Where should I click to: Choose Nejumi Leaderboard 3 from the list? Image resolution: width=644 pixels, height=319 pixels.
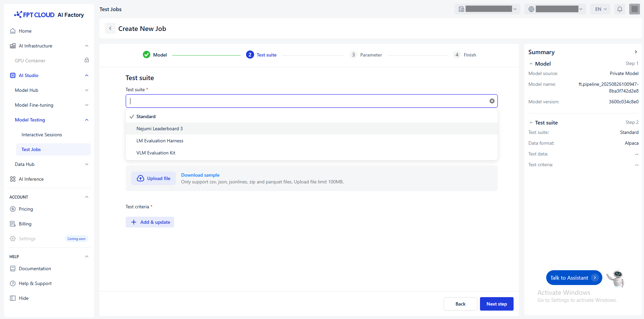(160, 129)
